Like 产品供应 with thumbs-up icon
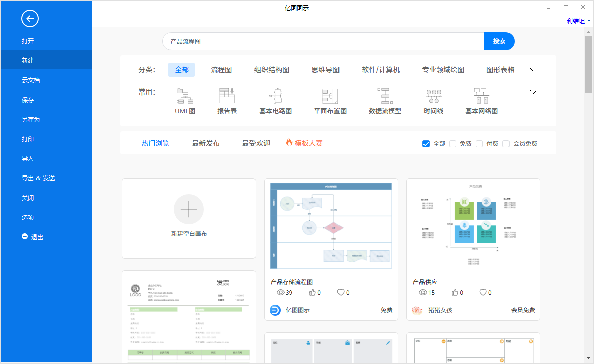 [x=455, y=292]
